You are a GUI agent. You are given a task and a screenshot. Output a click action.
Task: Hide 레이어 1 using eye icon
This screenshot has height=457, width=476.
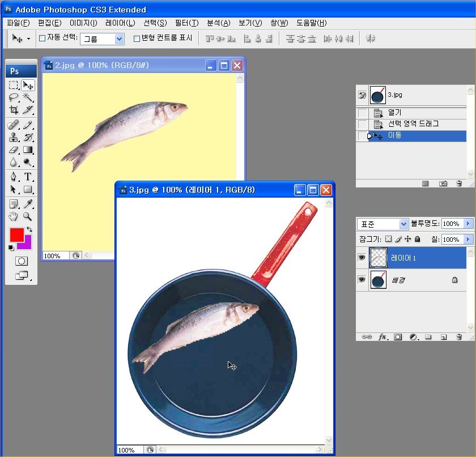click(362, 258)
